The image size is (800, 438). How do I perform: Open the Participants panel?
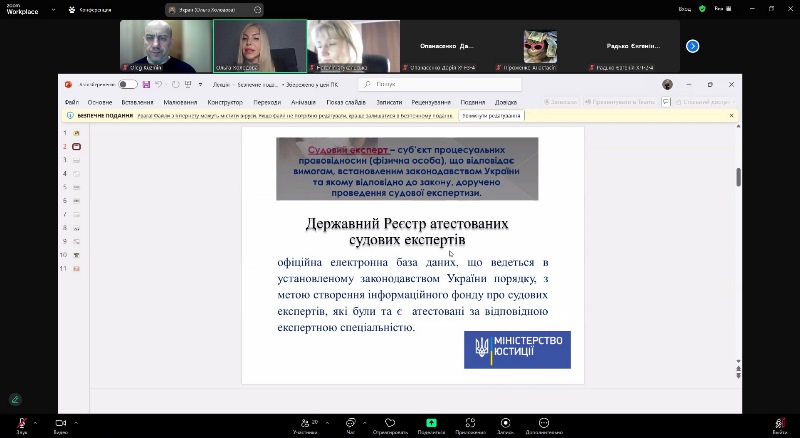(x=305, y=423)
